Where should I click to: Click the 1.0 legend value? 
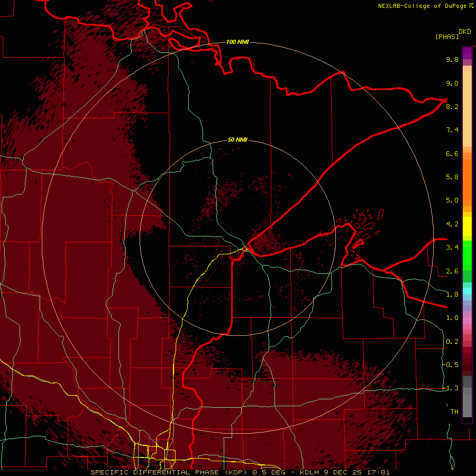coord(452,318)
